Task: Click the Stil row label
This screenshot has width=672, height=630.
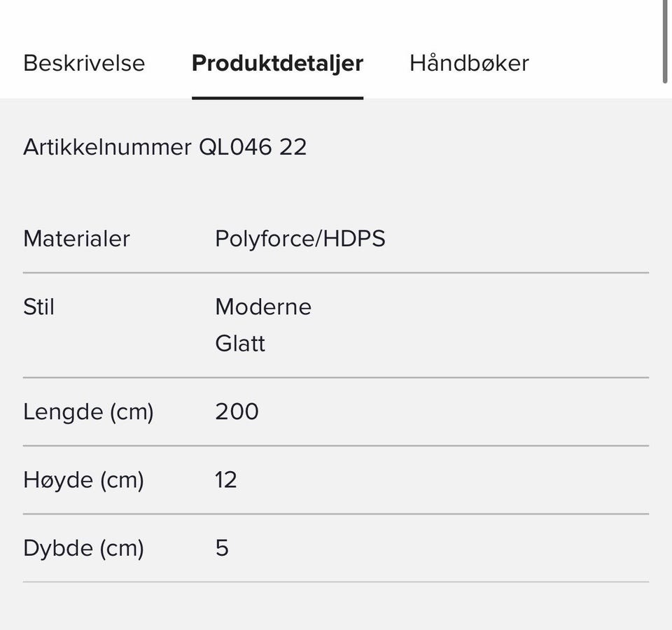Action: point(38,307)
